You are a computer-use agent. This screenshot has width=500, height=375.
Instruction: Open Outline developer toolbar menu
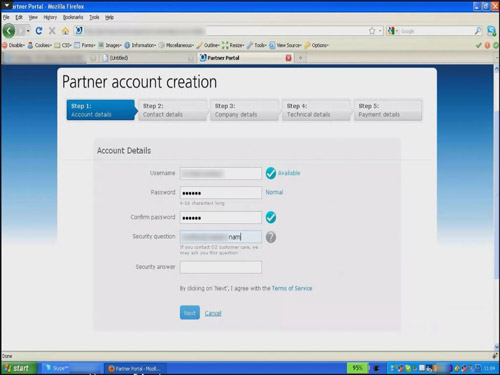pyautogui.click(x=208, y=45)
